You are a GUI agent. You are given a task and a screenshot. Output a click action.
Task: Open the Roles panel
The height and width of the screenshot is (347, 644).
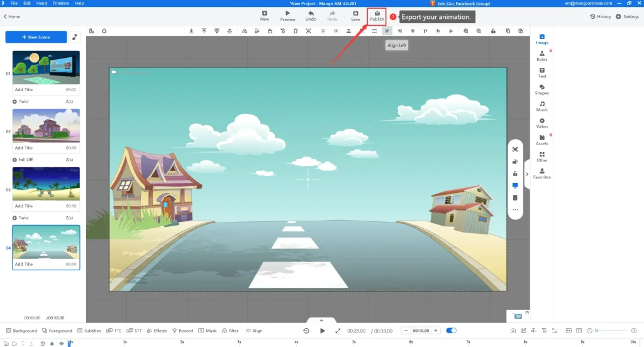pos(541,56)
